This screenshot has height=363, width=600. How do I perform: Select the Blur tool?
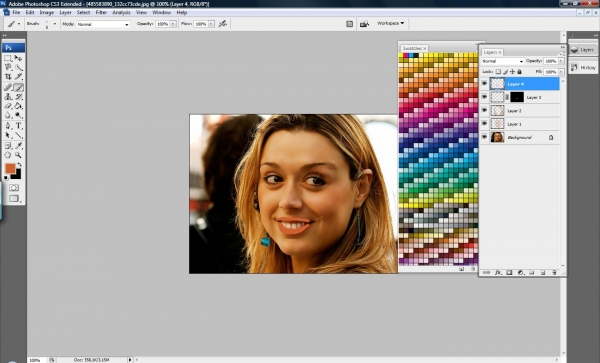pyautogui.click(x=8, y=115)
